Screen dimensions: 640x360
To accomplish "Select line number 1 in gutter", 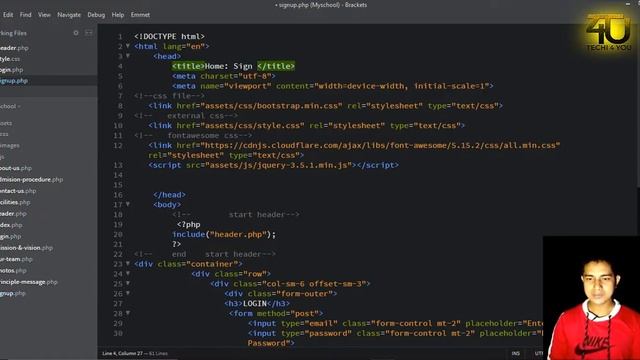I will tap(120, 36).
